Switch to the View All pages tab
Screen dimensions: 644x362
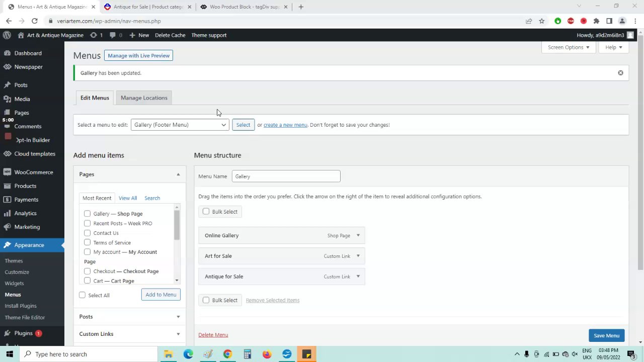(x=128, y=198)
